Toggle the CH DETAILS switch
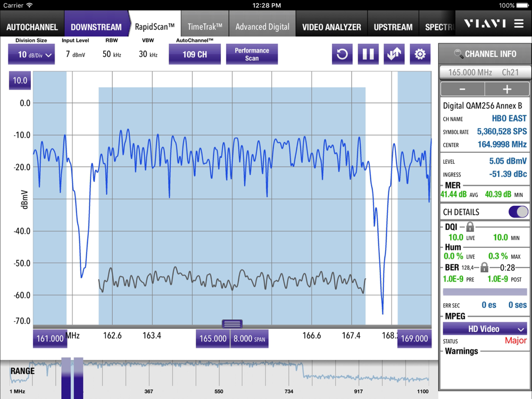 click(518, 212)
